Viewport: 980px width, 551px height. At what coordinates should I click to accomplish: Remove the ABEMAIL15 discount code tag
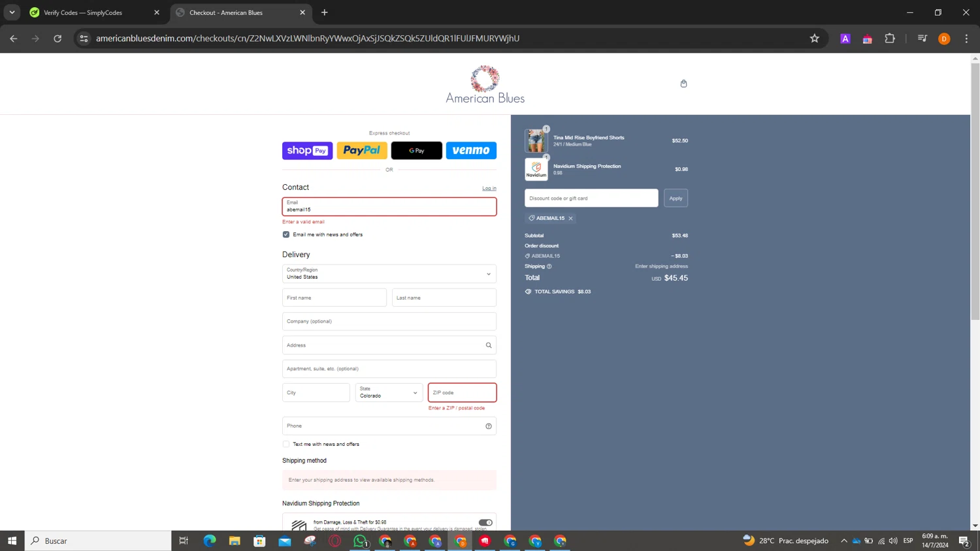(570, 218)
